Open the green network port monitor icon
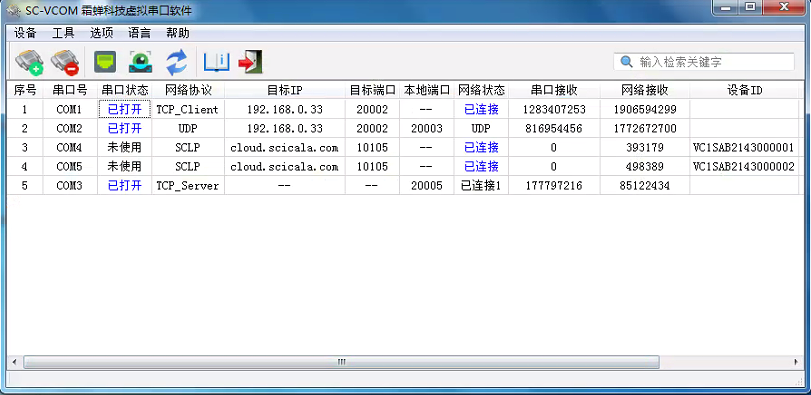This screenshot has width=811, height=395. [x=105, y=62]
